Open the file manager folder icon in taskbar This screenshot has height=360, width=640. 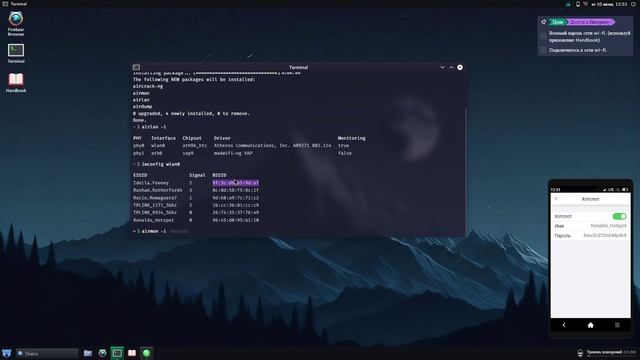(88, 353)
